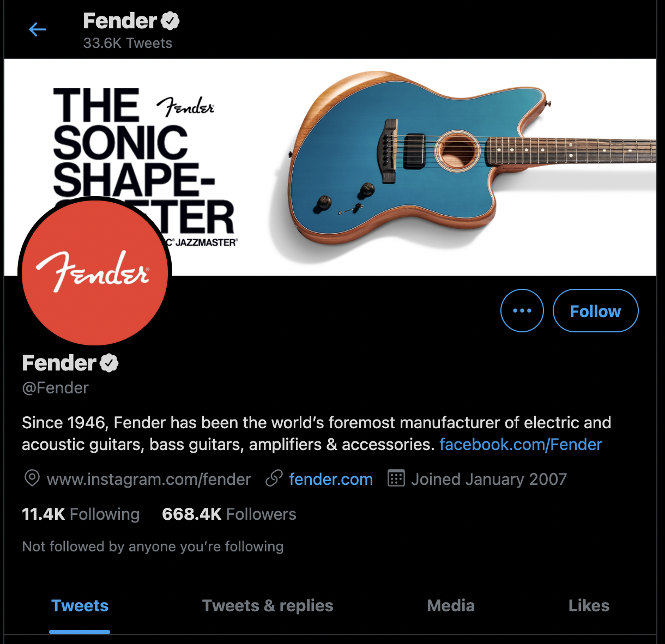The width and height of the screenshot is (665, 644).
Task: Click the chain link icon beside fender.com
Action: [274, 478]
